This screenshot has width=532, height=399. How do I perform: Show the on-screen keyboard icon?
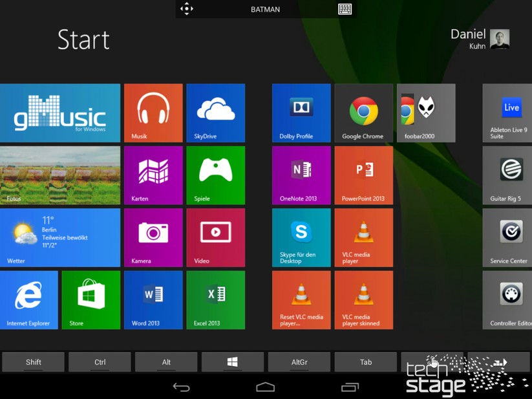(x=345, y=9)
